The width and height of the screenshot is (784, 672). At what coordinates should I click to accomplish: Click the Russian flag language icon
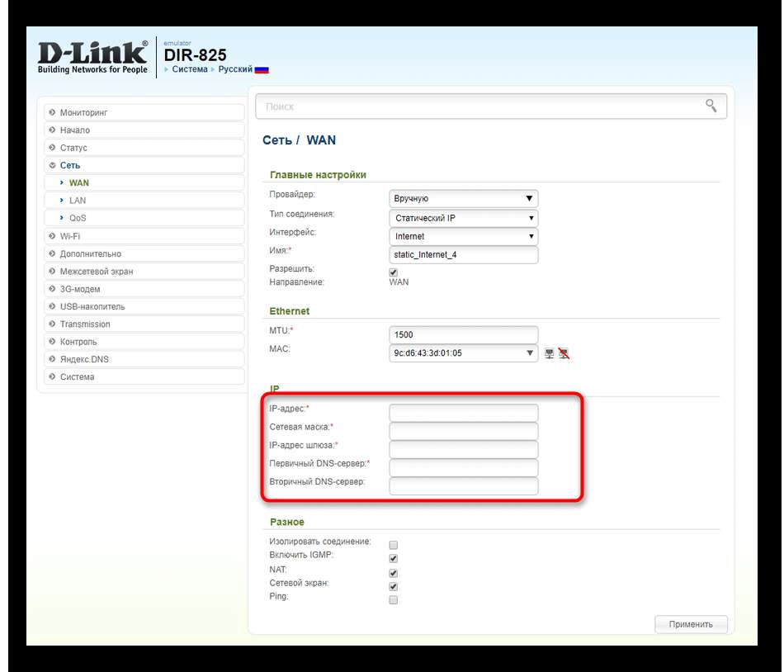point(262,70)
